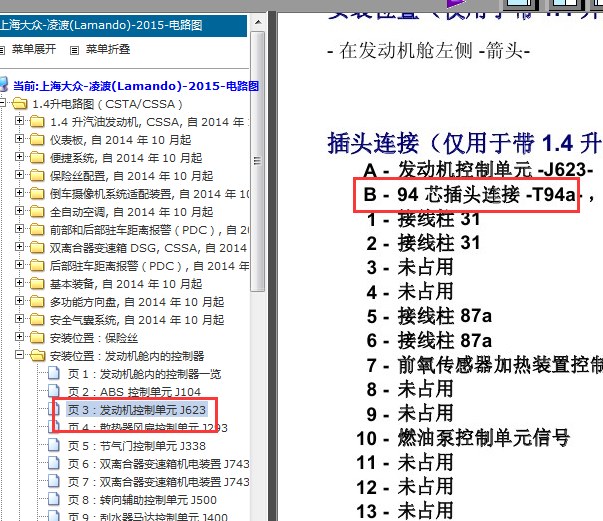
Task: Click the folder icon of 多功能方向盘
Action: (37, 302)
